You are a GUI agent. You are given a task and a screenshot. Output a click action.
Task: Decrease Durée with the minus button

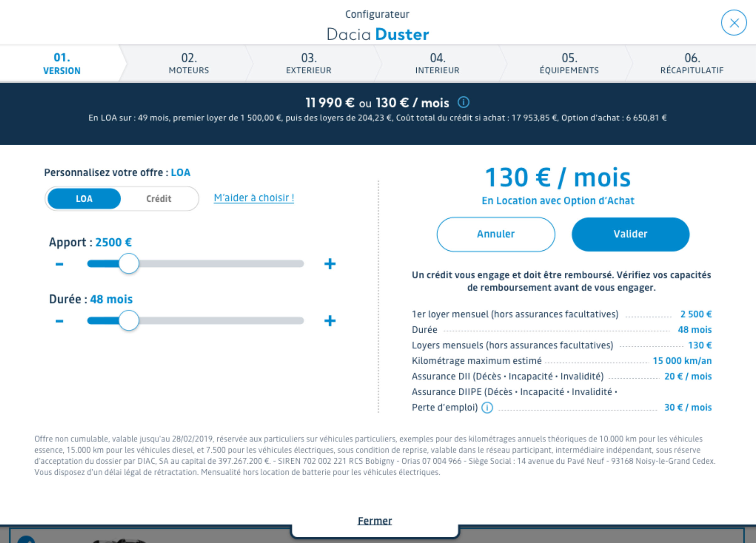[x=59, y=321]
